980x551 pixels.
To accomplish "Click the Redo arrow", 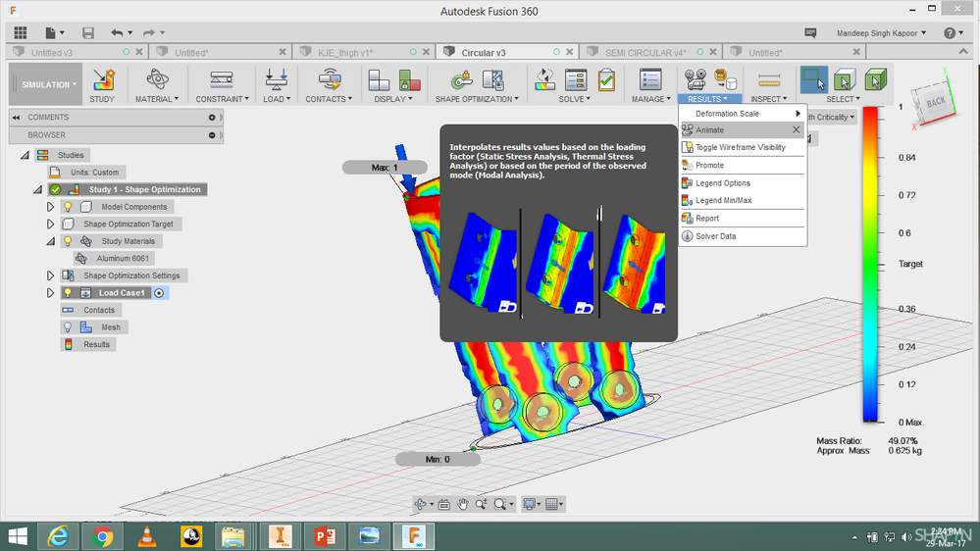I will (149, 32).
